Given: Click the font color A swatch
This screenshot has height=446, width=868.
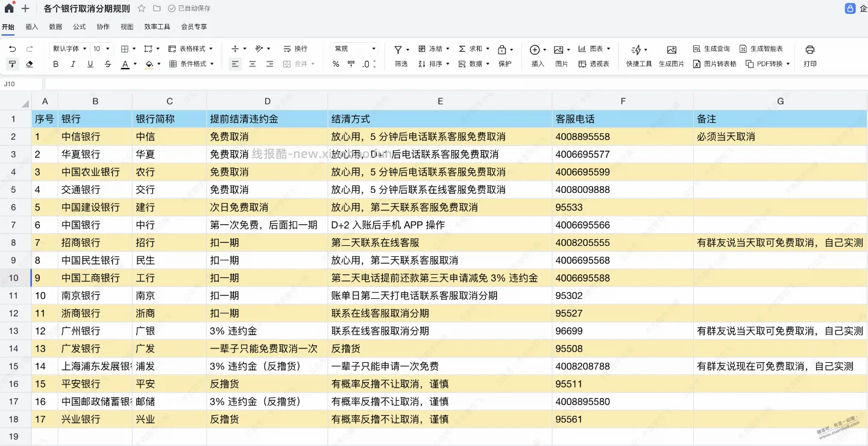Looking at the screenshot, I should [125, 64].
